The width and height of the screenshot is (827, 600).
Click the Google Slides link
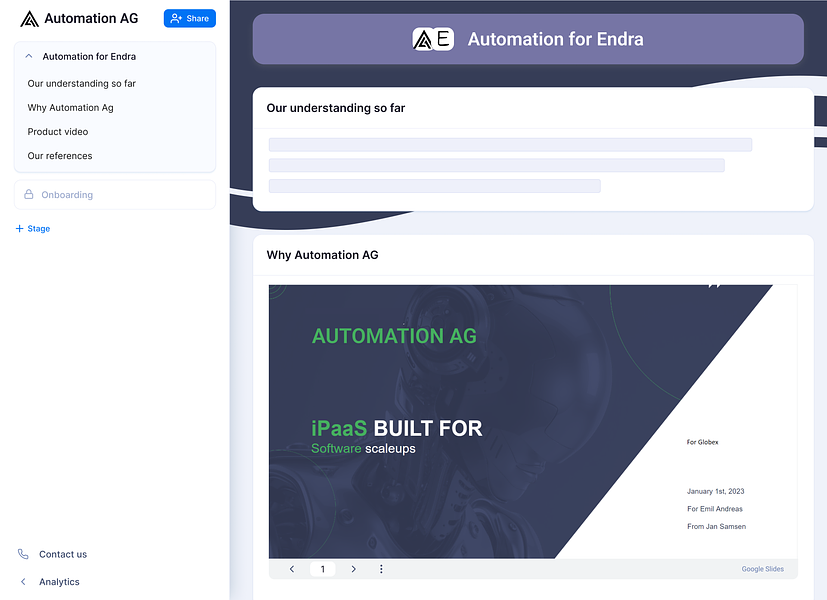point(763,569)
